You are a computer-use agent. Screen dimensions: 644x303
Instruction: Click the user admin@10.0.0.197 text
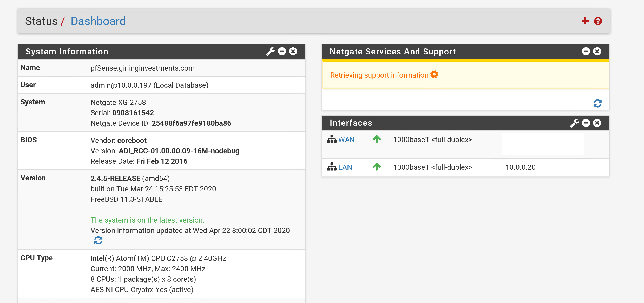149,85
